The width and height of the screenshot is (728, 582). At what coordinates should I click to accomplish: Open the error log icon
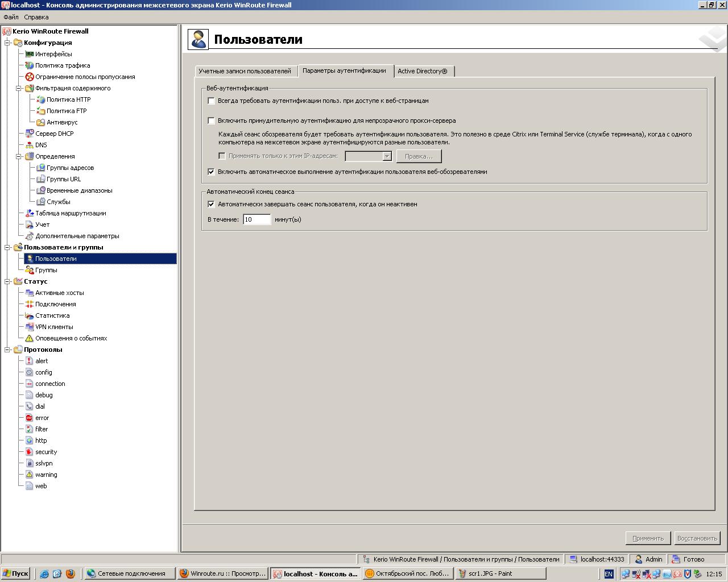point(30,418)
